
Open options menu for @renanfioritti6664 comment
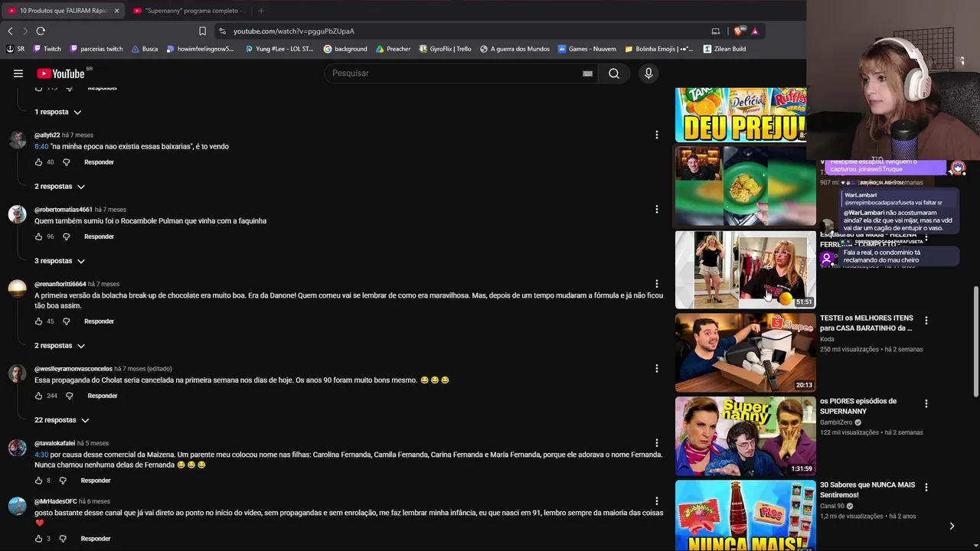(x=656, y=284)
